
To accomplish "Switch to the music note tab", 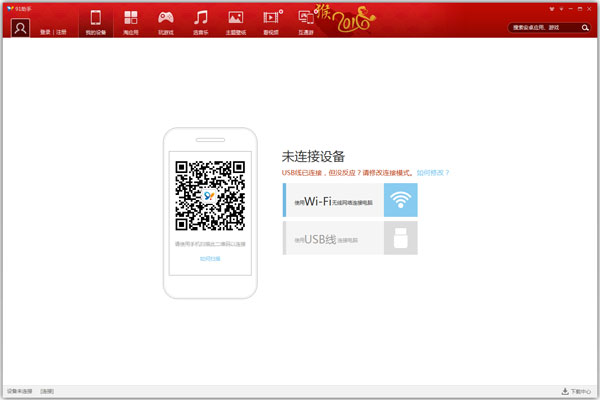I will [x=201, y=23].
